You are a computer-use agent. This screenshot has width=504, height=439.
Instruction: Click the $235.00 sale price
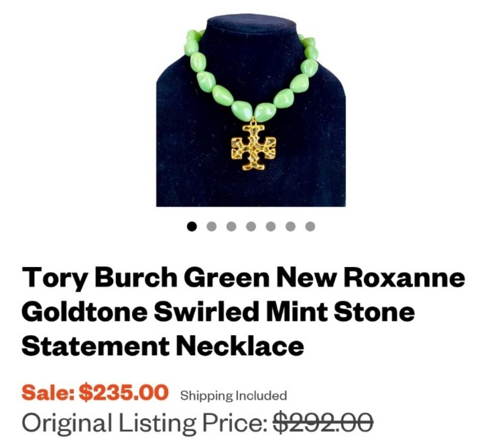coord(123,392)
